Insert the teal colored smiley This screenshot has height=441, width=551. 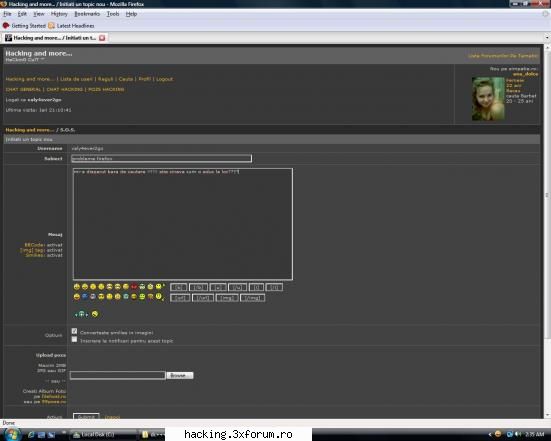coord(125,297)
